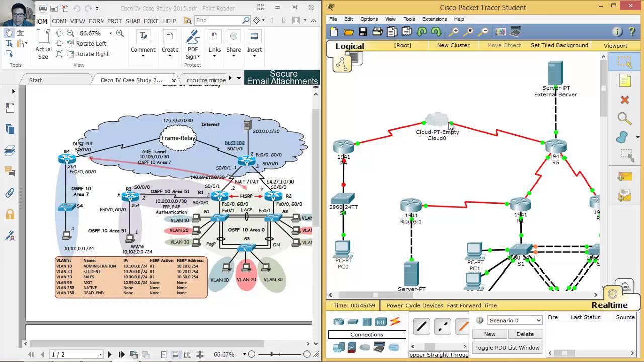This screenshot has height=362, width=644.
Task: Choose the Select Text tool in Foxit
Action: [x=9, y=44]
